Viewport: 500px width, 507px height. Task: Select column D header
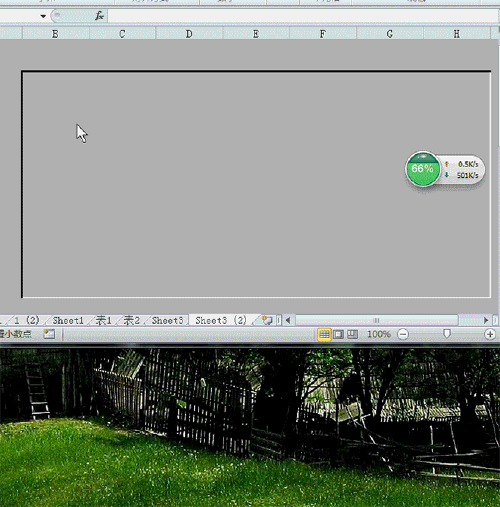(x=189, y=34)
